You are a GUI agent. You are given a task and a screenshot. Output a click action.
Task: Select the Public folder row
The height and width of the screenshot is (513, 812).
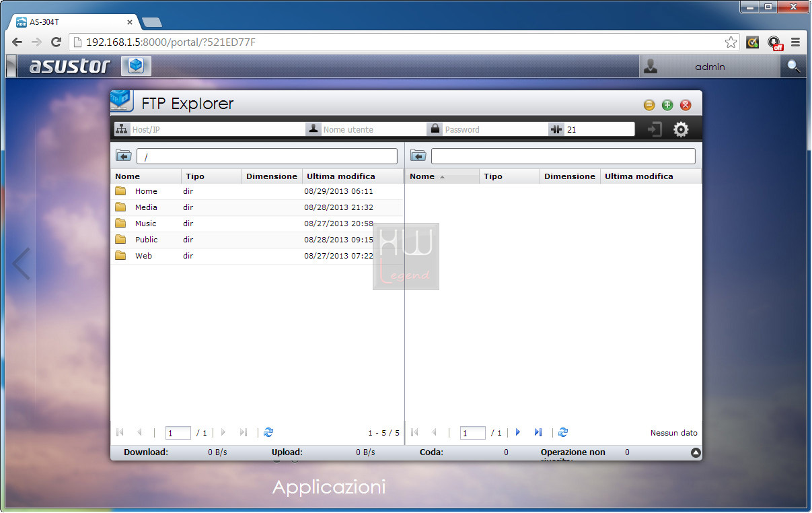pyautogui.click(x=256, y=240)
